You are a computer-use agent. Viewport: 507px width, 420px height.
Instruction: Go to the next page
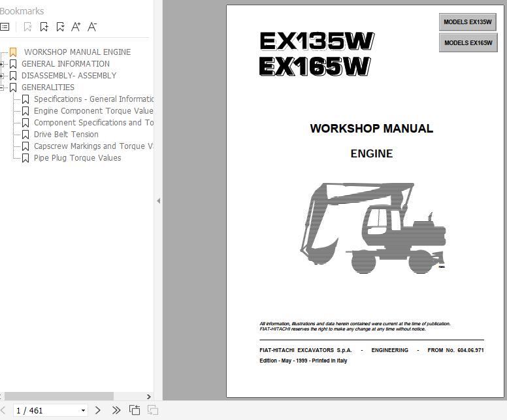click(98, 411)
